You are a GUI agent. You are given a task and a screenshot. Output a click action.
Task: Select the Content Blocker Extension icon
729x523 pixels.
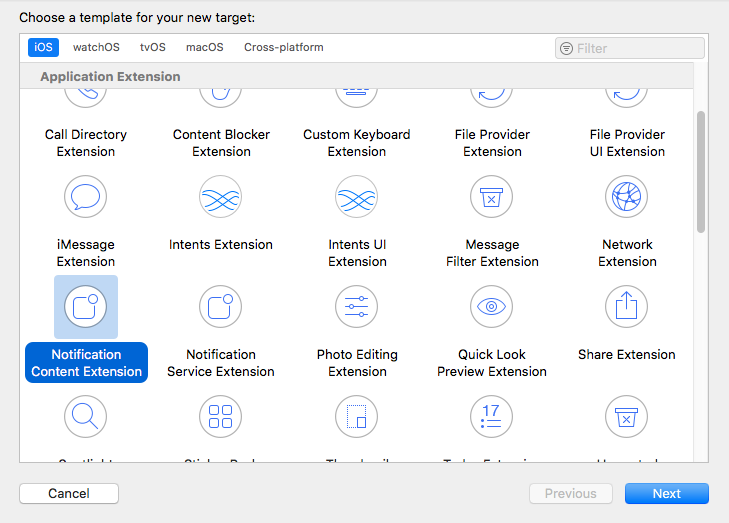click(x=221, y=98)
